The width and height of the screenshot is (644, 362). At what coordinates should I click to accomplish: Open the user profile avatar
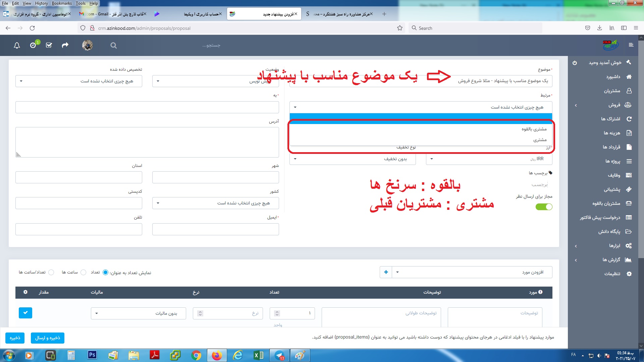88,45
